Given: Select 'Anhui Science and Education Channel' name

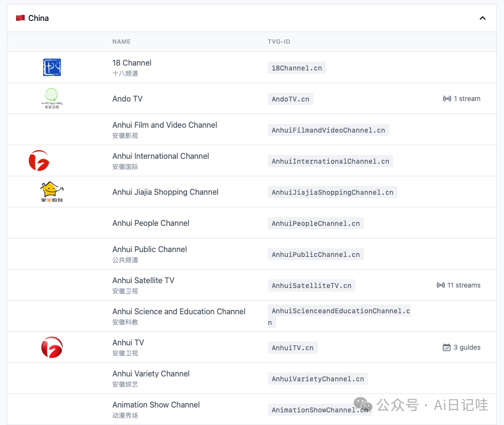Looking at the screenshot, I should coord(179,312).
